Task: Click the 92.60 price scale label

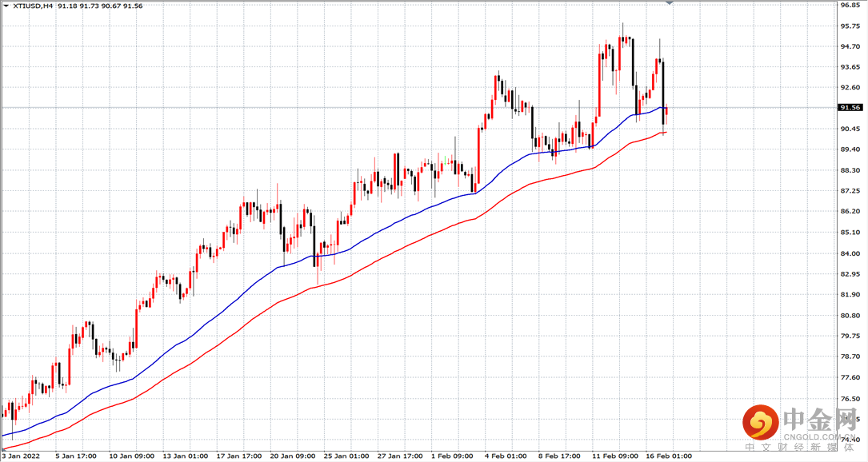Action: (x=850, y=87)
